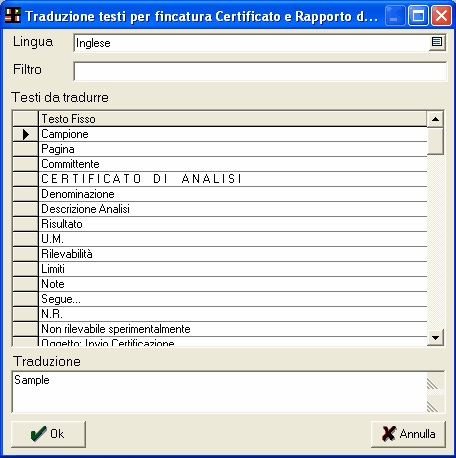
Task: Click the row selector next to Pagina
Action: click(x=26, y=149)
